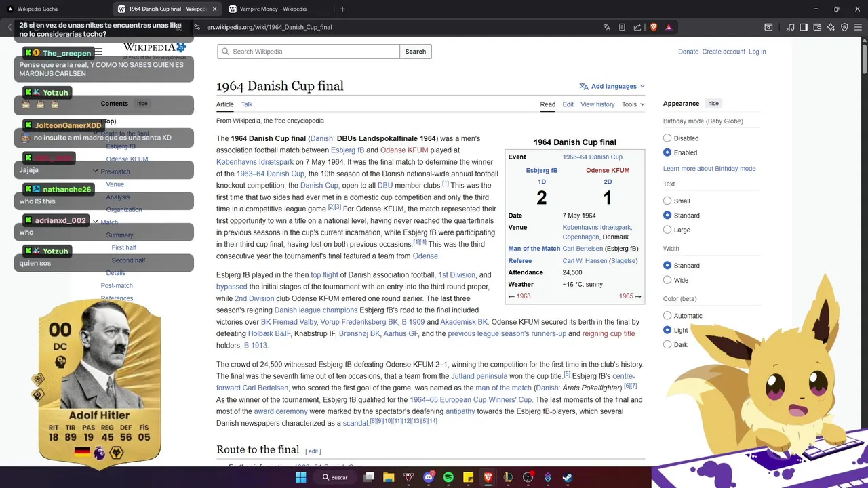868x488 pixels.
Task: Click the tab search icon in toolbar
Action: coord(768,27)
